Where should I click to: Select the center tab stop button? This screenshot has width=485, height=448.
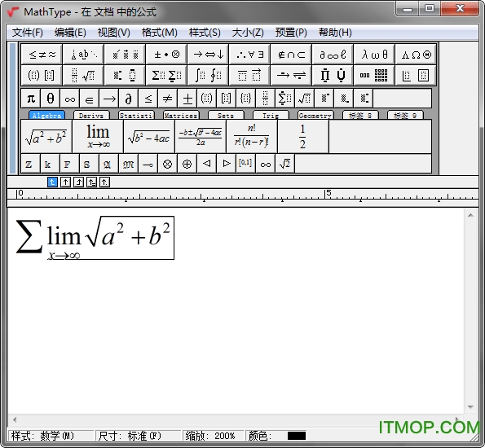click(65, 182)
